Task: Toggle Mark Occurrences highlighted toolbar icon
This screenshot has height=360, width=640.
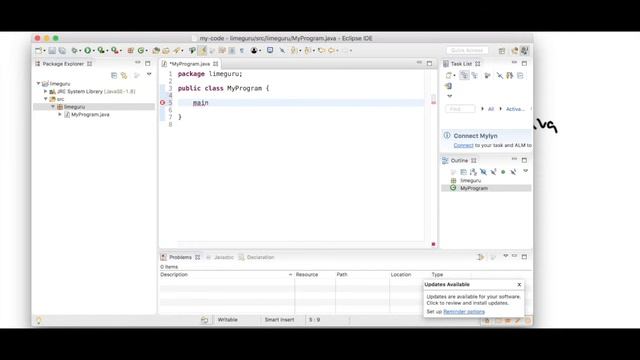Action: click(x=202, y=51)
